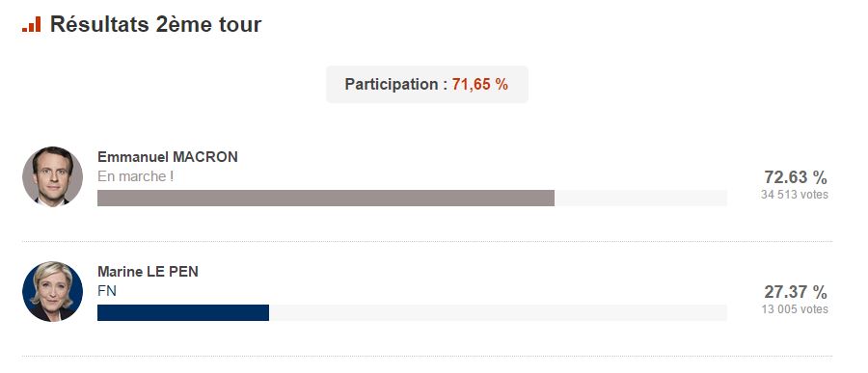Click the Marine LE PEN candidate name
Image resolution: width=868 pixels, height=373 pixels.
pyautogui.click(x=148, y=272)
